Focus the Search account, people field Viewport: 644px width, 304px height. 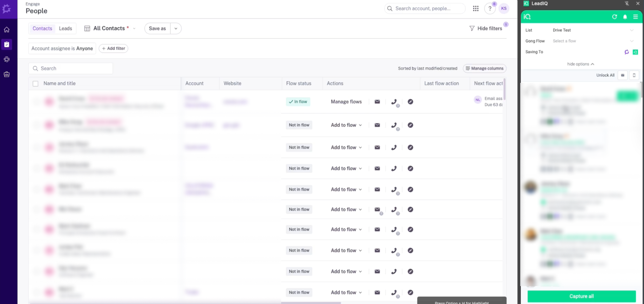(x=425, y=8)
